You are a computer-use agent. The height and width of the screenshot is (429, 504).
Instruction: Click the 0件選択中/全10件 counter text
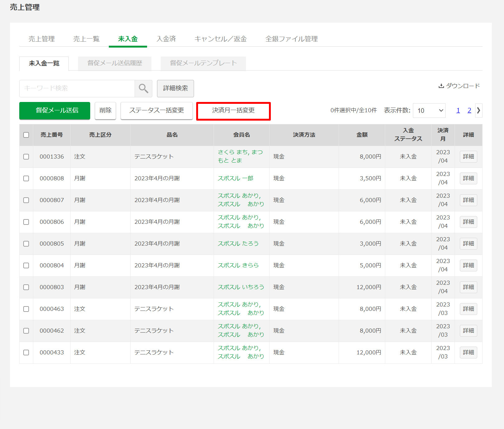point(354,110)
